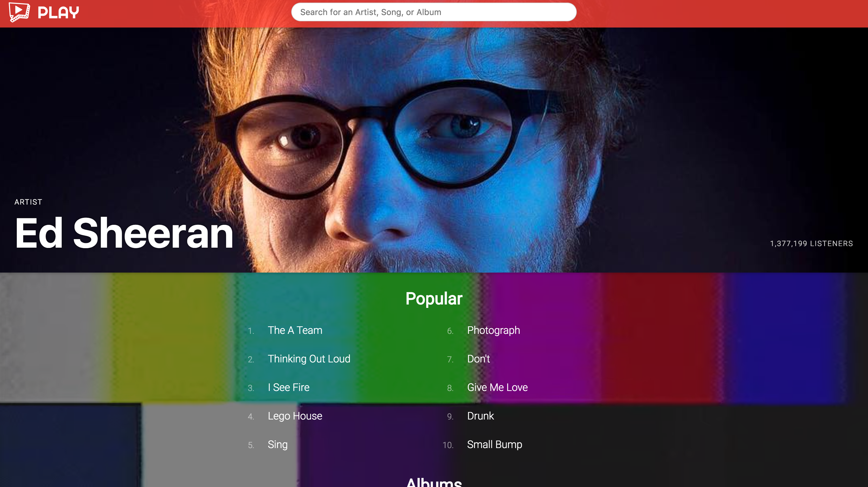Click the ARTIST label above the name

pos(28,202)
